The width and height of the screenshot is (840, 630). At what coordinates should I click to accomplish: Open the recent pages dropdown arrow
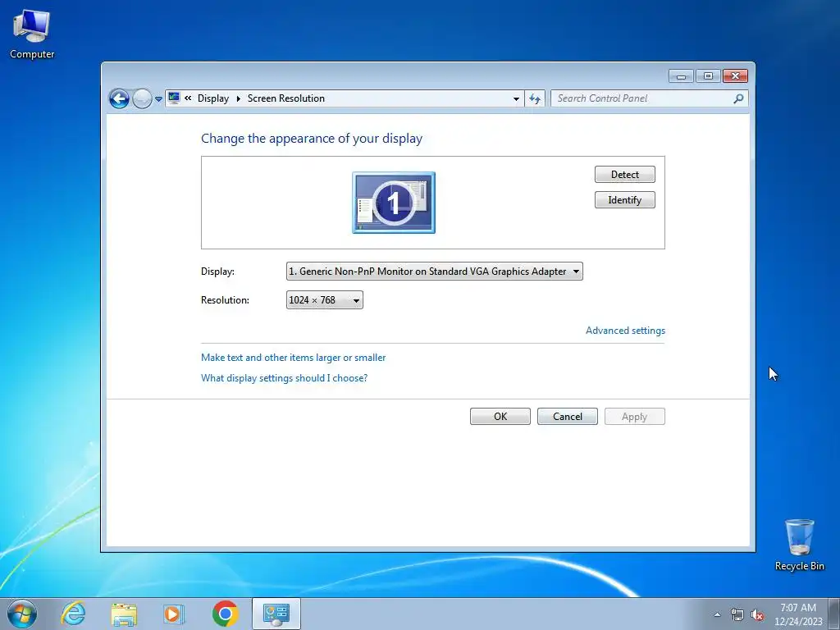point(158,99)
